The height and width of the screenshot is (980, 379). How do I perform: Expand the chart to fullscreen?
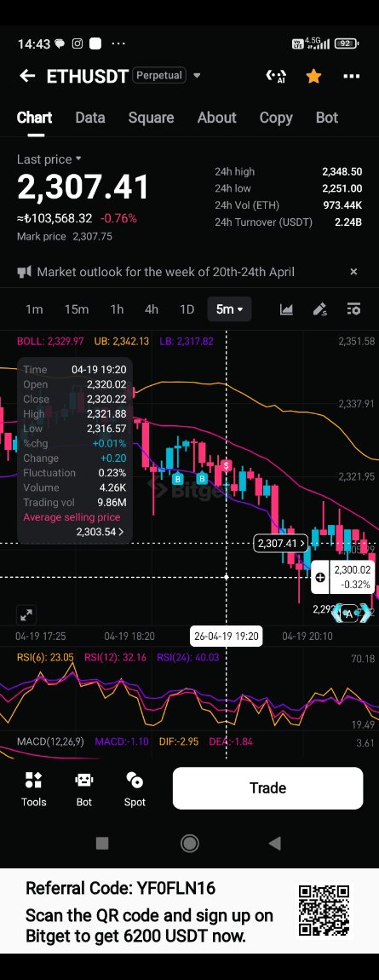click(x=26, y=615)
